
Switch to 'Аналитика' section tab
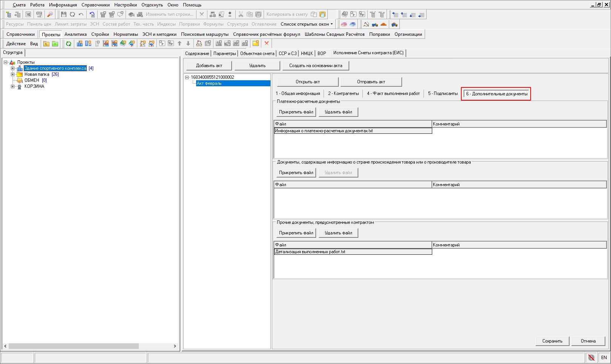point(75,34)
